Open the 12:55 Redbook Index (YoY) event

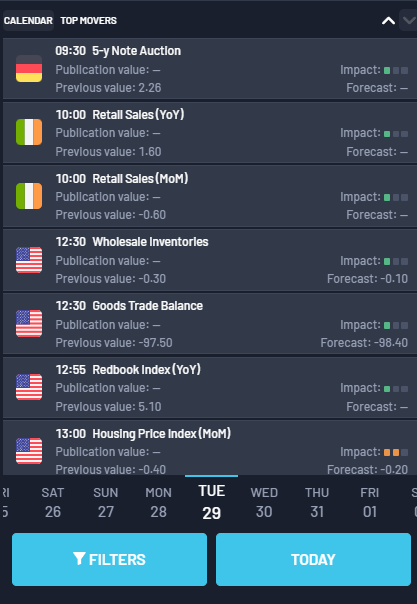(x=210, y=388)
